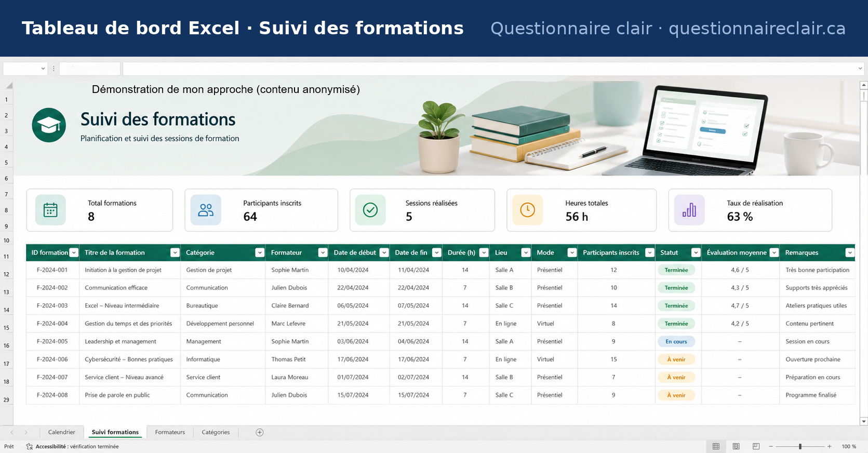Click the Terminée badge for F-2024-001
Screen dimensions: 868x453
click(676, 270)
